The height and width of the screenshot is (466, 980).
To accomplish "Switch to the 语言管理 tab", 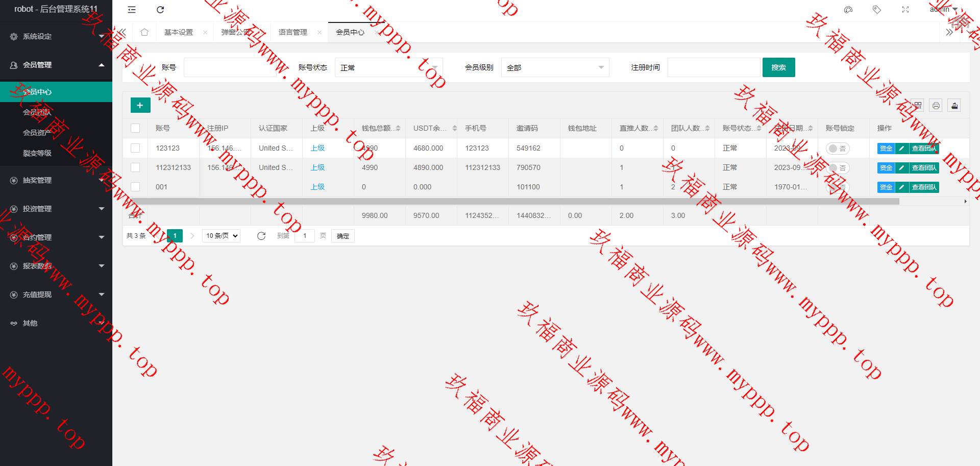I will coord(293,32).
